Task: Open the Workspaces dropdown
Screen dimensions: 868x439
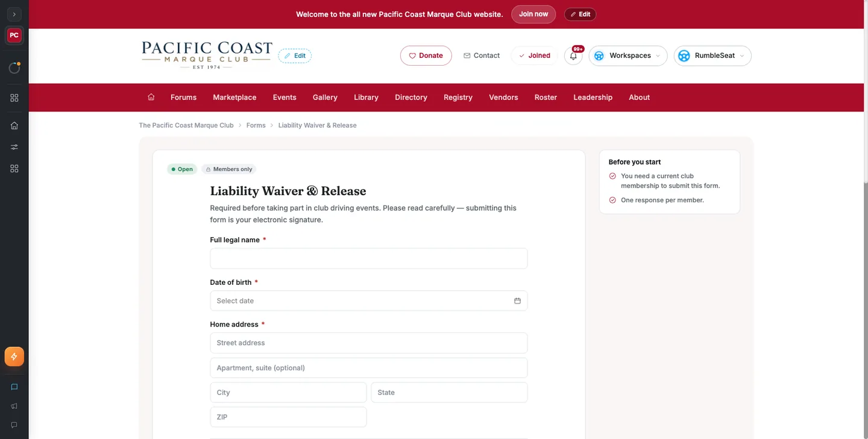Action: click(x=628, y=55)
